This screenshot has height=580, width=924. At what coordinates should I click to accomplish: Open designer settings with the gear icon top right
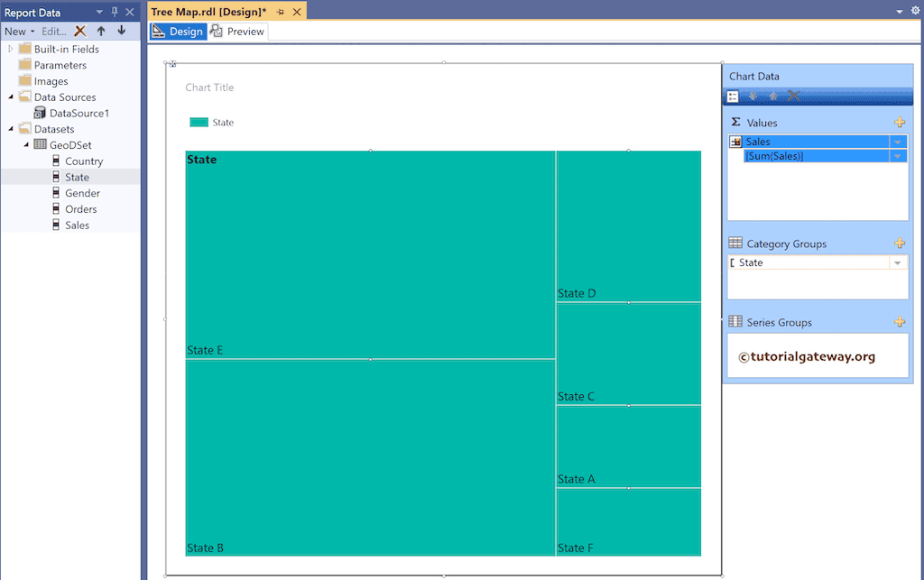(x=915, y=10)
